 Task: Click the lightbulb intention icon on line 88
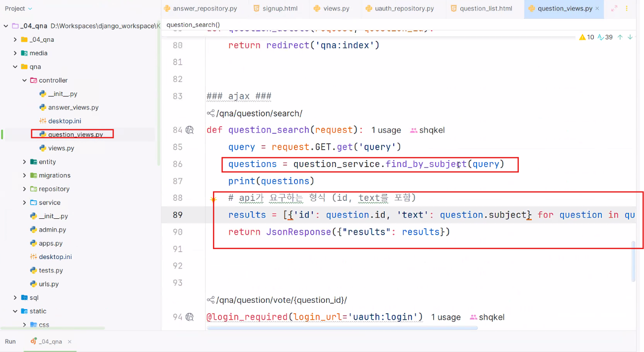pyautogui.click(x=214, y=199)
